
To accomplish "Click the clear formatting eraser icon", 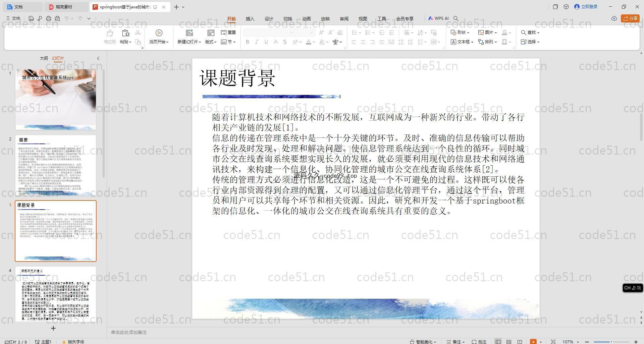I will click(x=340, y=33).
